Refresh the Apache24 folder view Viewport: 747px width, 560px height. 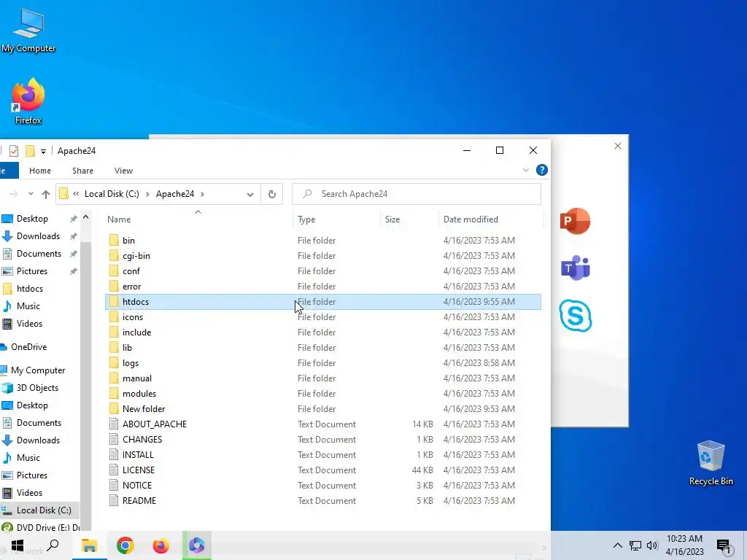point(272,194)
